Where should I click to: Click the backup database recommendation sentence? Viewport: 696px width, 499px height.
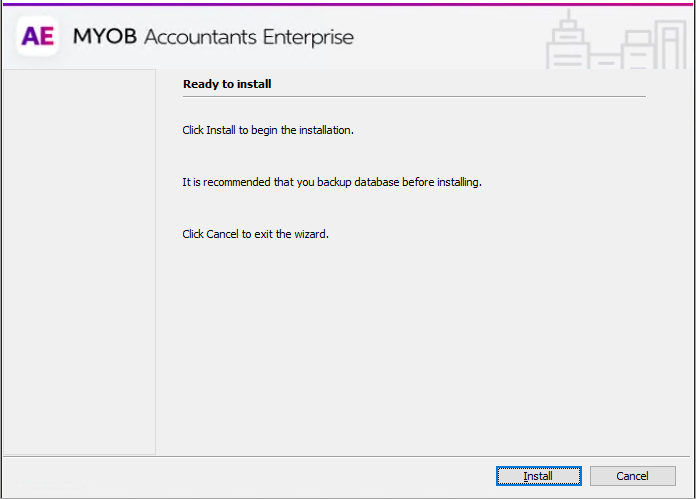click(332, 183)
